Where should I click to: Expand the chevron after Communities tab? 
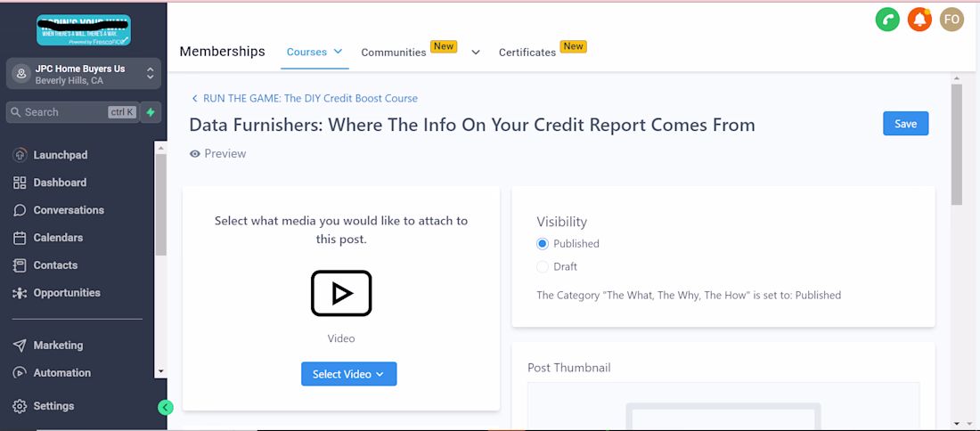476,52
